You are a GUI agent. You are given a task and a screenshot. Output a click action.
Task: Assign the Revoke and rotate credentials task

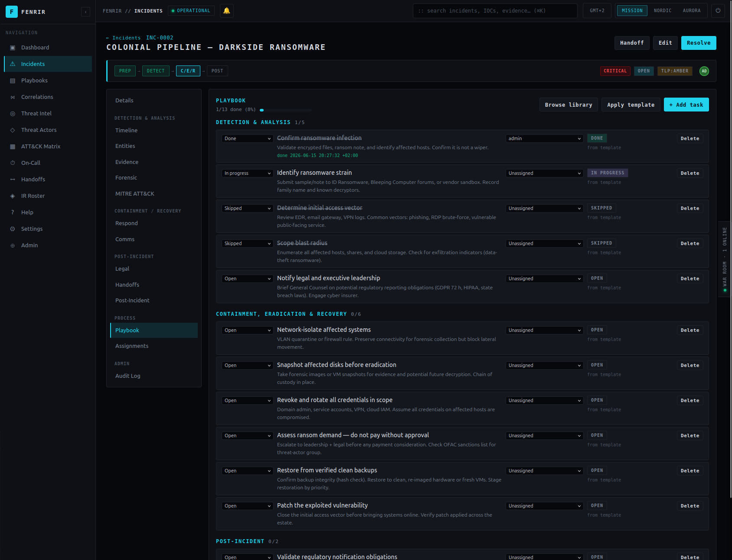click(x=544, y=401)
